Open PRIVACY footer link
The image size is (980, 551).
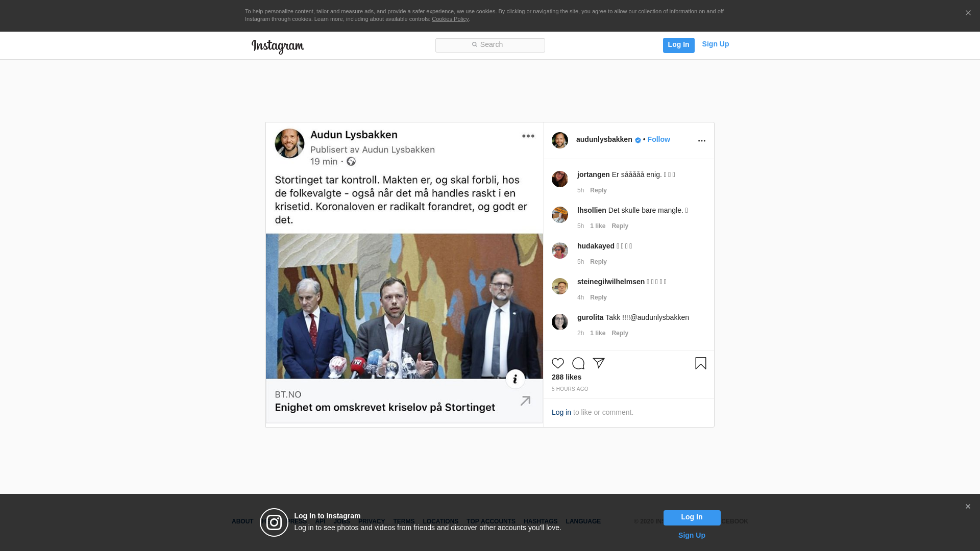pos(372,522)
